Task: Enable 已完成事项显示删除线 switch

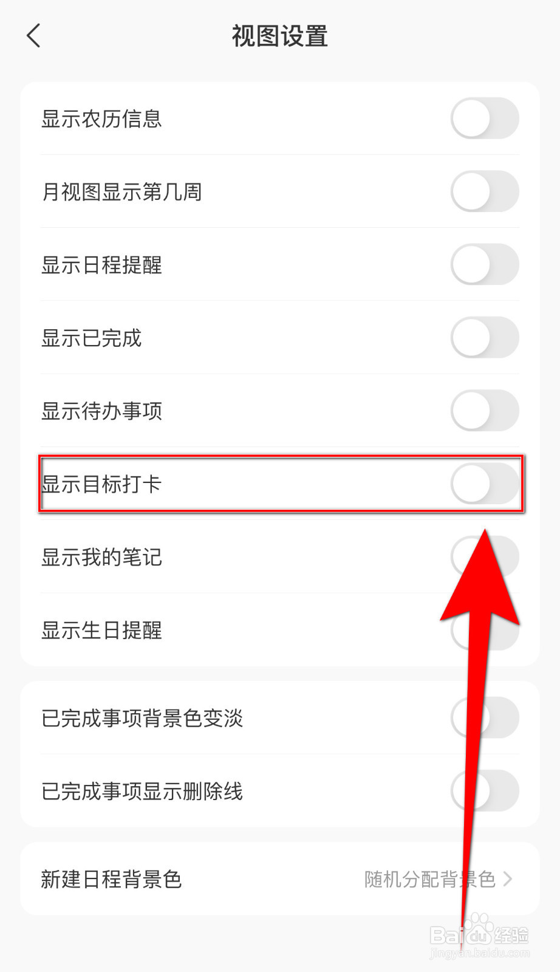Action: (485, 790)
